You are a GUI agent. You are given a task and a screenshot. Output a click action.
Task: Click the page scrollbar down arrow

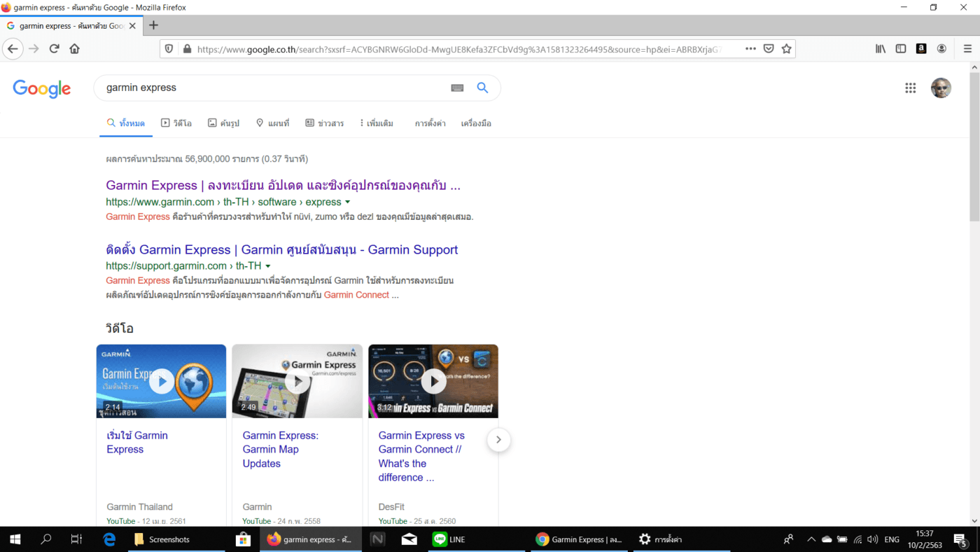(x=974, y=520)
